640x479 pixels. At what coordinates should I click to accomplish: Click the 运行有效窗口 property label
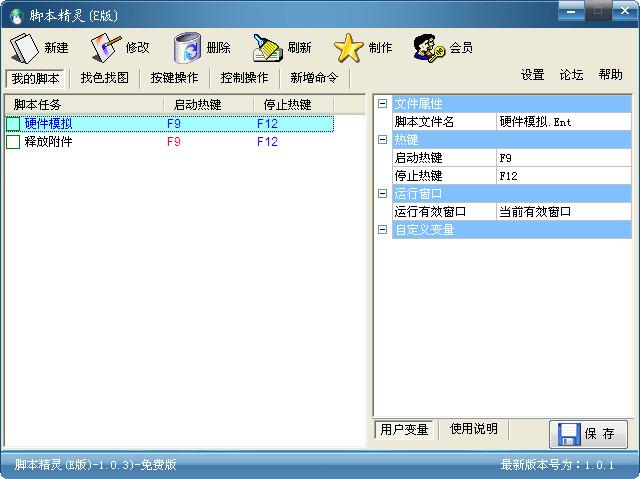coord(430,211)
